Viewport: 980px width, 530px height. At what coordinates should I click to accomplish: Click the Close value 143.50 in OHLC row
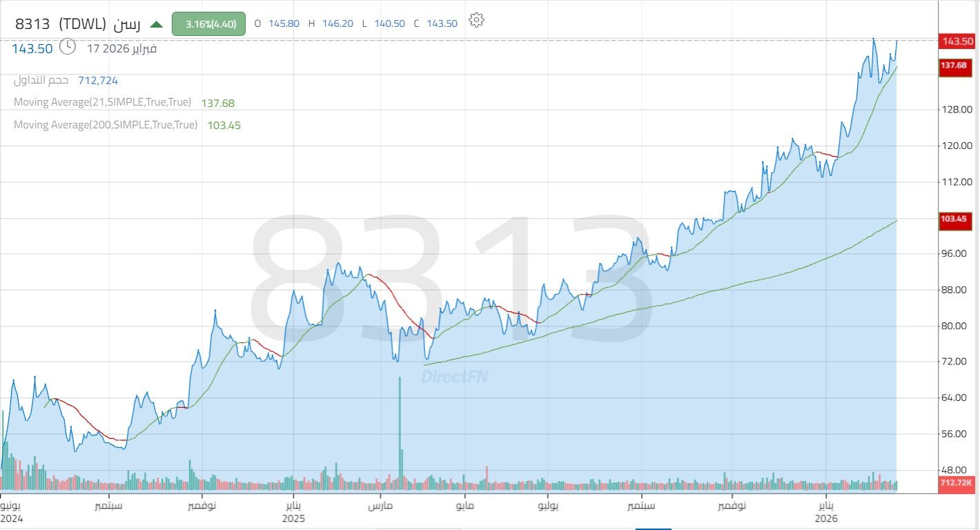coord(442,23)
